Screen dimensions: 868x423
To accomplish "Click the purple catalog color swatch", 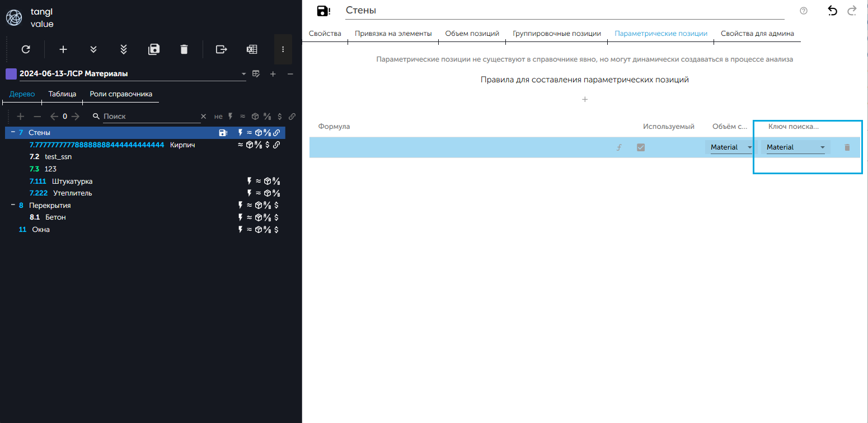I will (x=11, y=74).
